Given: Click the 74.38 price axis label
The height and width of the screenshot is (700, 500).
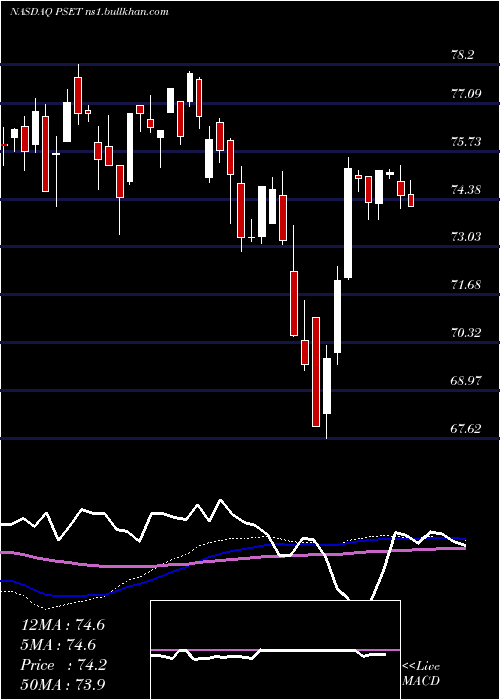Looking at the screenshot, I should coord(467,190).
